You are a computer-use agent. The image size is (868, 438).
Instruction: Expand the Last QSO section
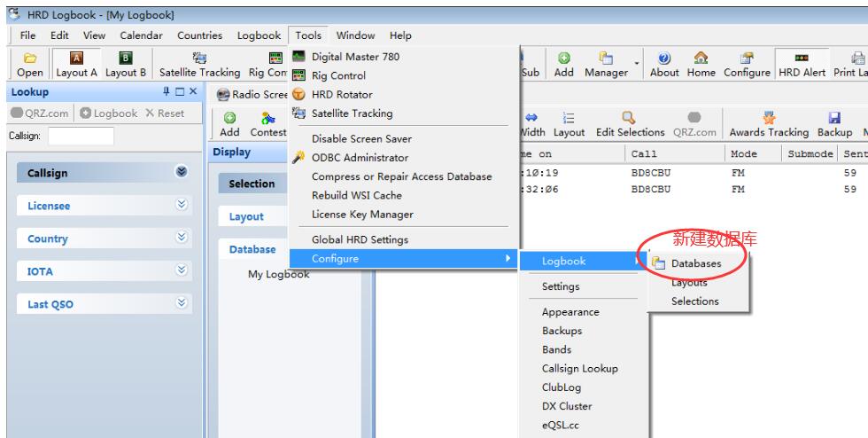(x=182, y=302)
